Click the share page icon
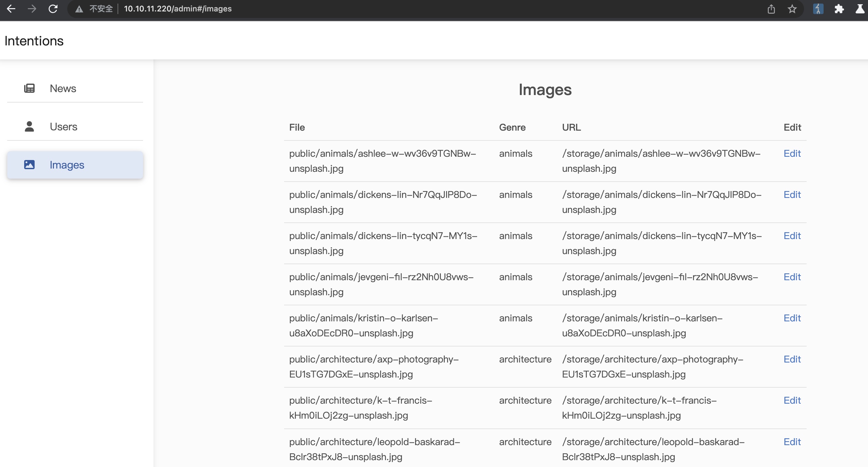The image size is (868, 467). [771, 9]
